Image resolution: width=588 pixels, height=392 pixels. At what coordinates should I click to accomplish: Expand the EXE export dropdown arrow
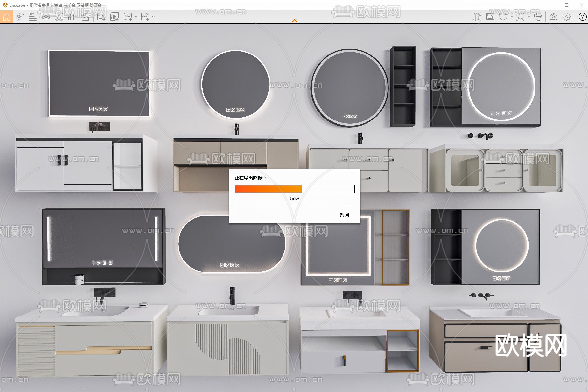click(153, 17)
